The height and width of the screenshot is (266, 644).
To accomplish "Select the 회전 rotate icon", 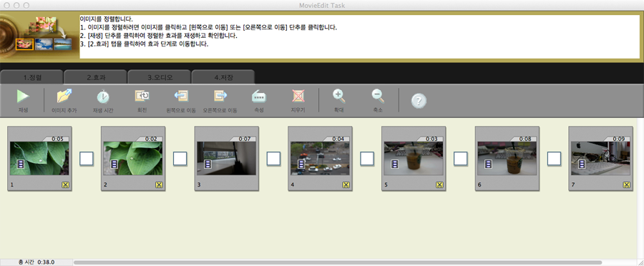I will (142, 96).
